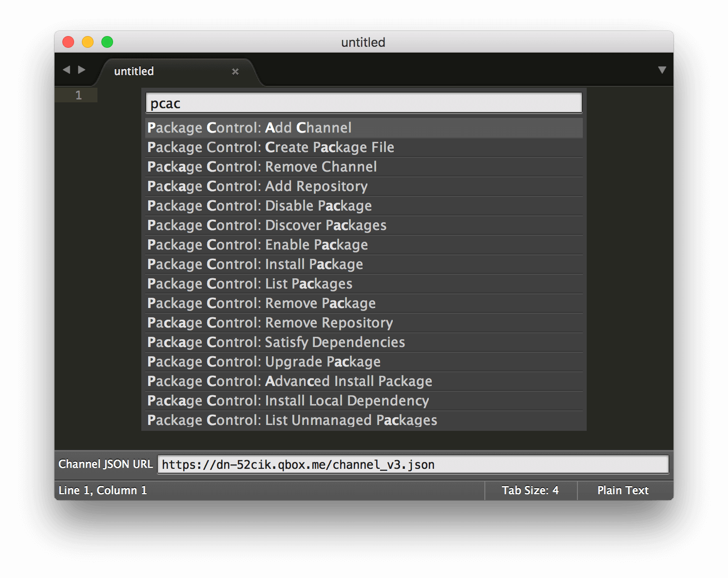Choose Package Control: Add Channel
This screenshot has height=578, width=728.
[x=364, y=128]
